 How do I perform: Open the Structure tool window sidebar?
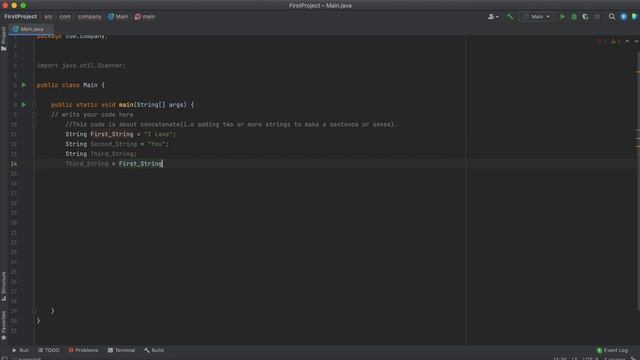point(4,287)
